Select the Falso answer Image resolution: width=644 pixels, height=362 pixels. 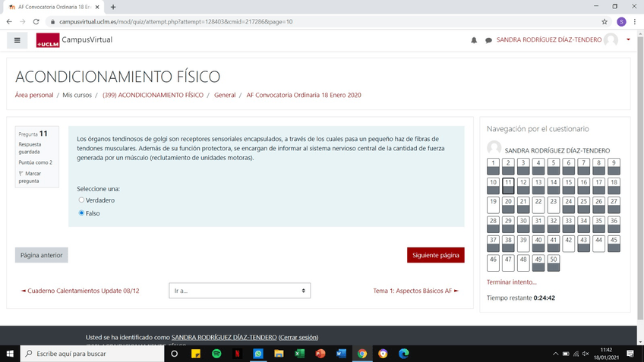81,212
